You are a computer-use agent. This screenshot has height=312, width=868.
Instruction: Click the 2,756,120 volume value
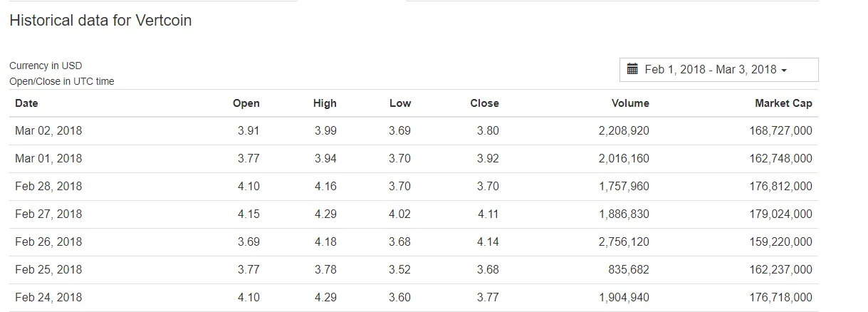[624, 242]
